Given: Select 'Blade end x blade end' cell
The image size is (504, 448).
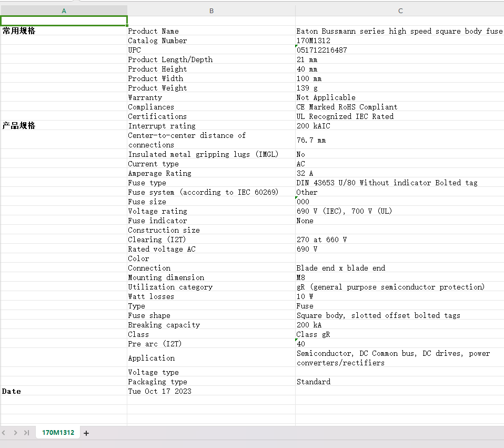Looking at the screenshot, I should click(x=399, y=268).
